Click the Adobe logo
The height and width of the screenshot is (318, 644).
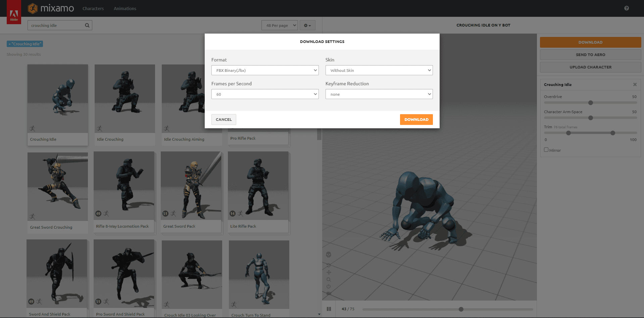point(14,12)
